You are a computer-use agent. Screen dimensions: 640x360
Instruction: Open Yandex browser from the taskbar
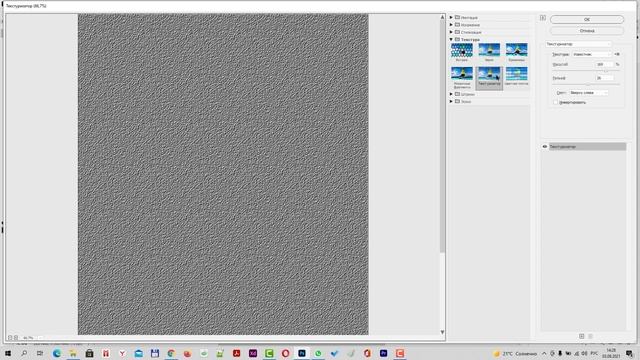click(x=122, y=353)
